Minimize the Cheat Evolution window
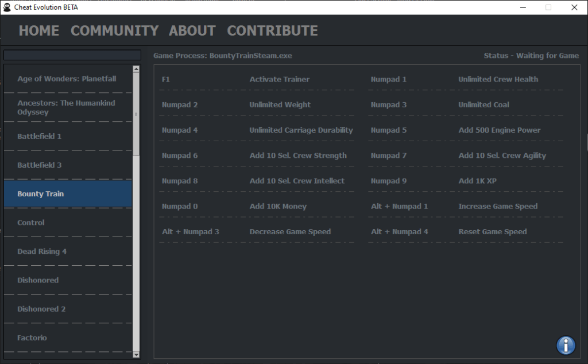588x364 pixels. pos(523,7)
